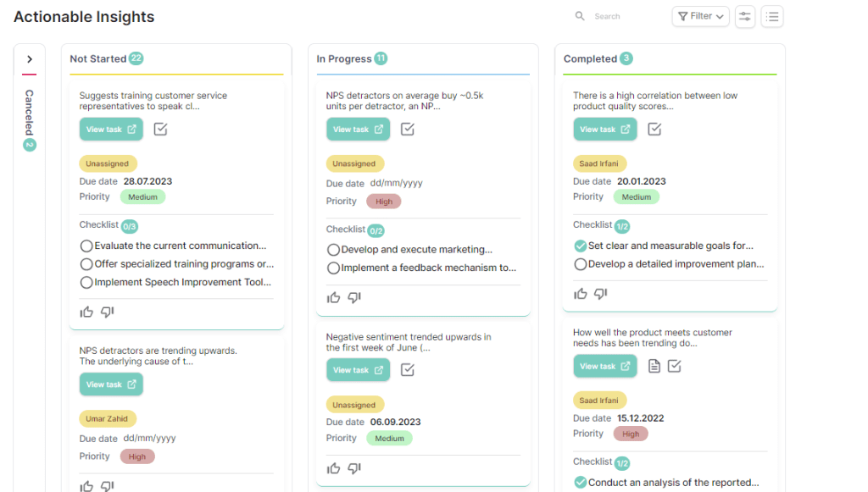868x492 pixels.
Task: Click Saad Irfani tag on 'How well the product' card
Action: [599, 401]
